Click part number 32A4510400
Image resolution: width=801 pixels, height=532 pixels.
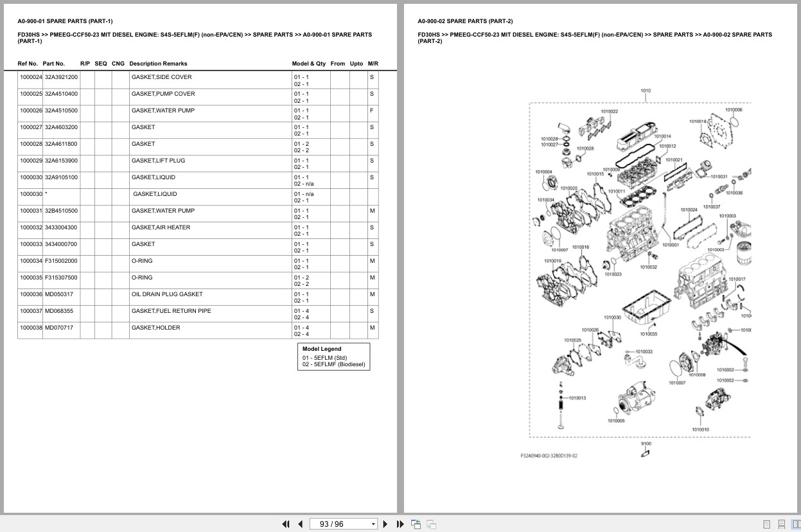[x=61, y=94]
